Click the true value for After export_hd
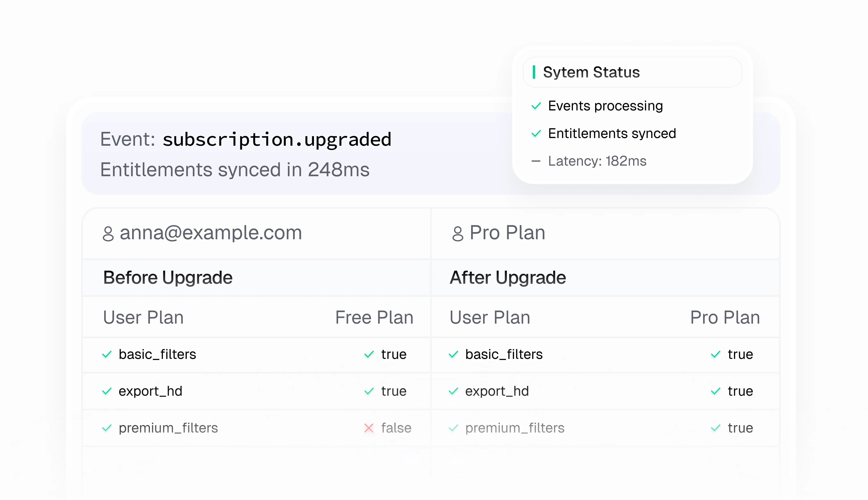868x500 pixels. click(740, 391)
